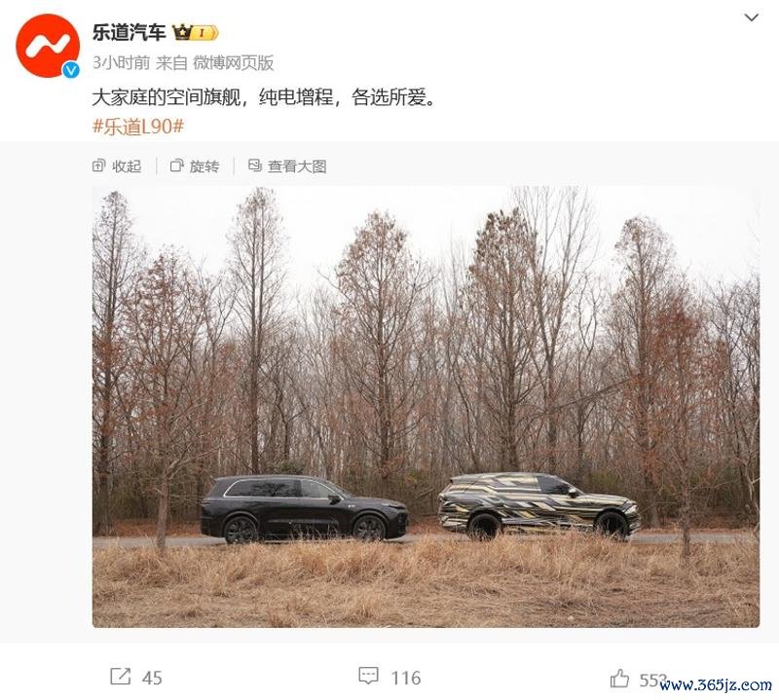Open the #乐道L90# hashtag topic

138,127
